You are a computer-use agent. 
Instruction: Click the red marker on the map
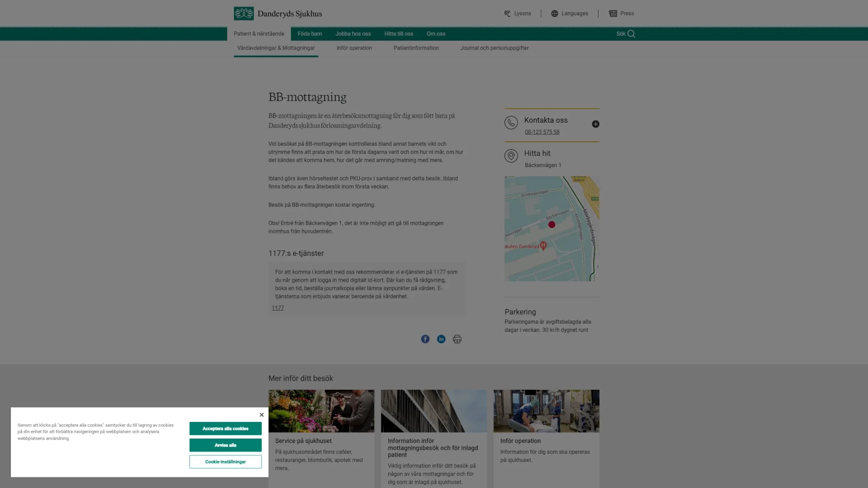[x=551, y=225]
